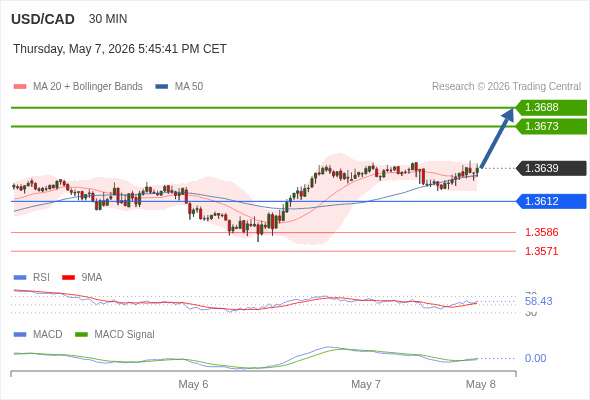Click the blue upward forecast arrow
The height and width of the screenshot is (400, 590).
click(497, 138)
